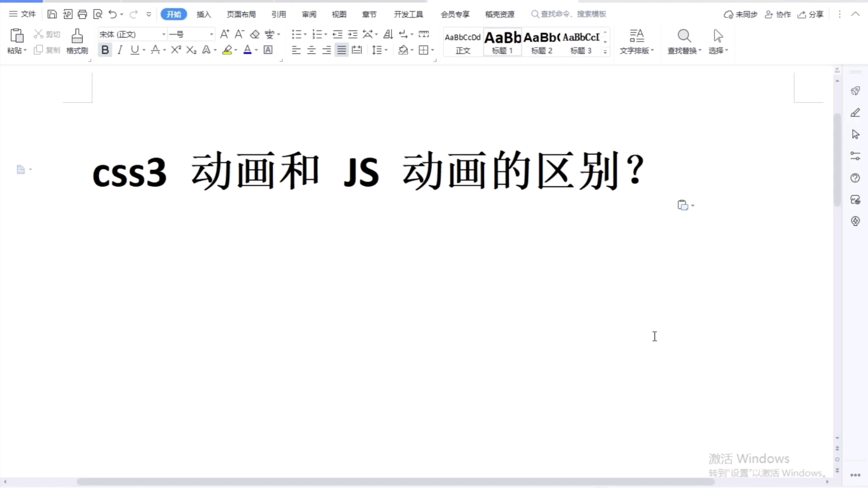Apply superscript formatting
Viewport: 868px width, 488px height.
point(175,50)
